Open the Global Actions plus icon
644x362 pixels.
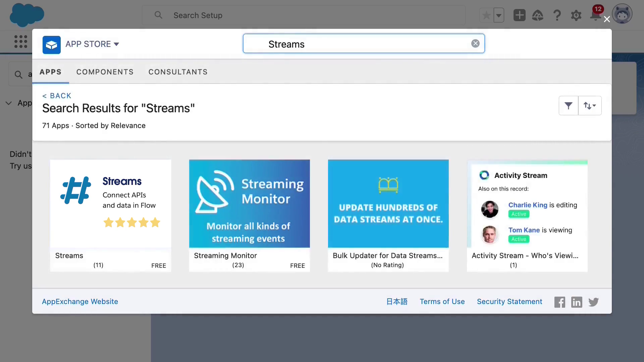coord(519,15)
